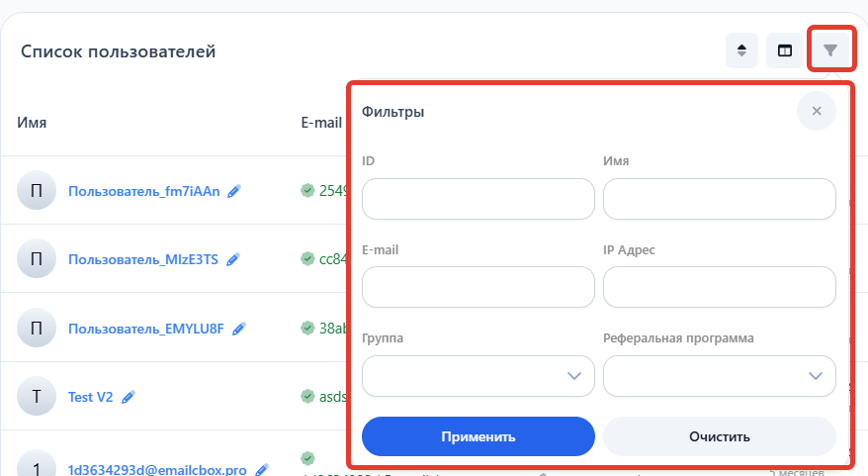Expand the Группа dropdown
Screen dimensions: 868x476
[478, 376]
